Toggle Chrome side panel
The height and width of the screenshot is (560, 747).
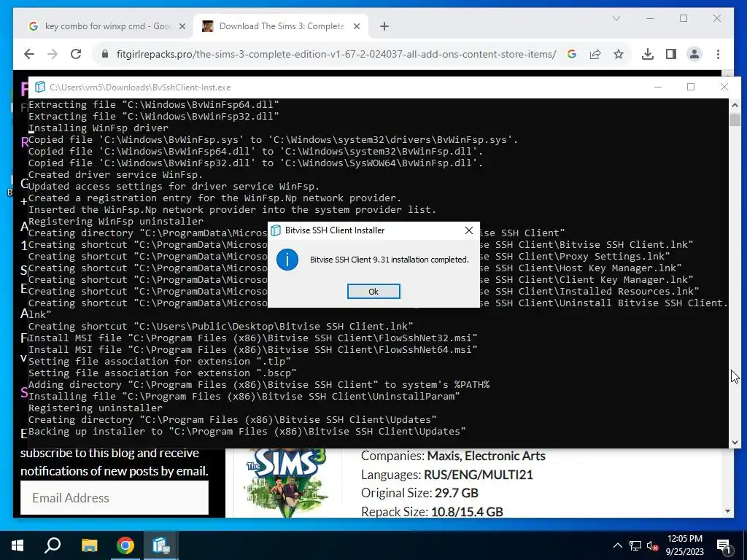tap(671, 54)
